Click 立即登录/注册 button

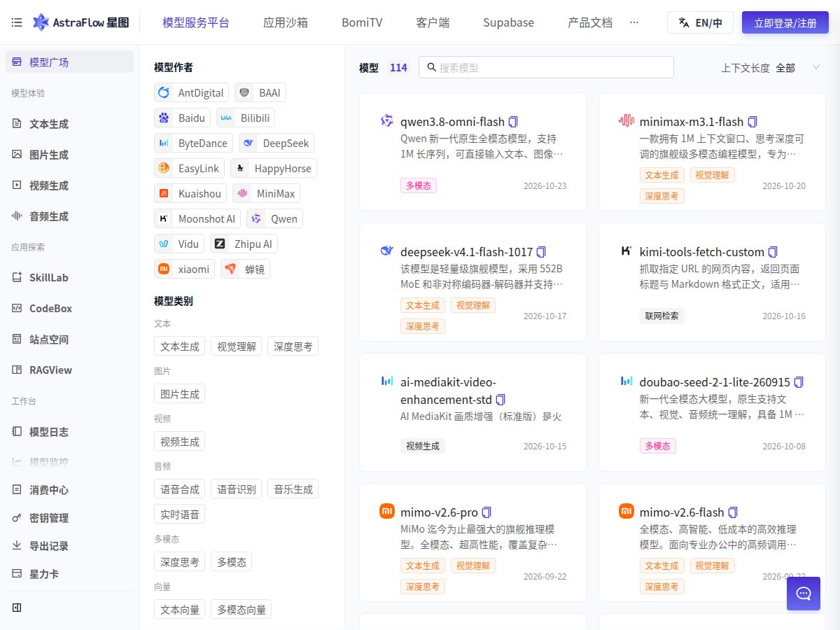pos(785,22)
